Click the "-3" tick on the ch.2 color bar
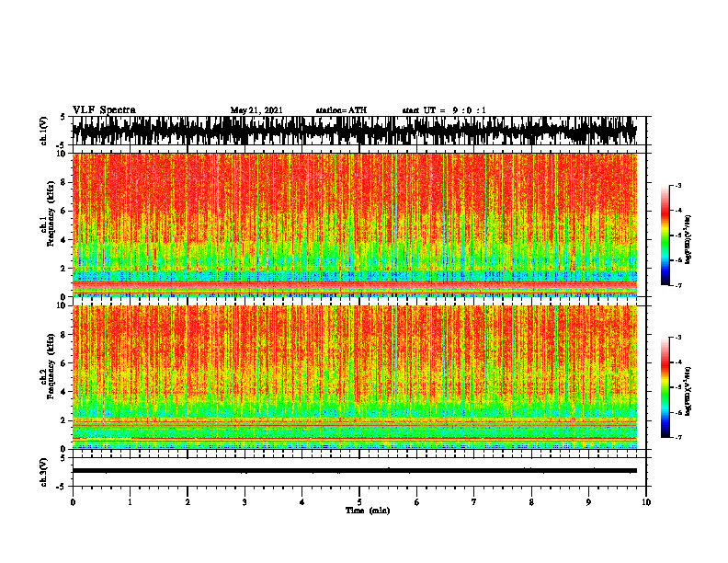The width and height of the screenshot is (728, 563). pyautogui.click(x=678, y=338)
